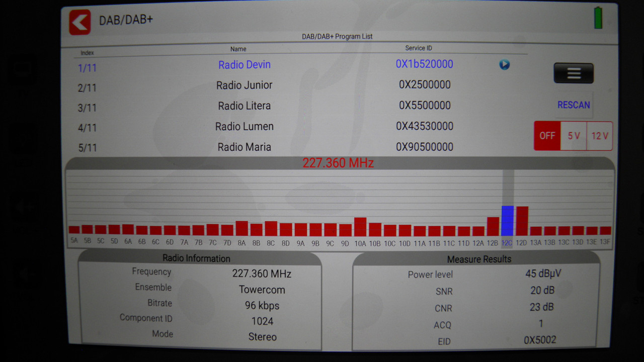Click index 1/11 entry
This screenshot has height=362, width=644.
(87, 68)
